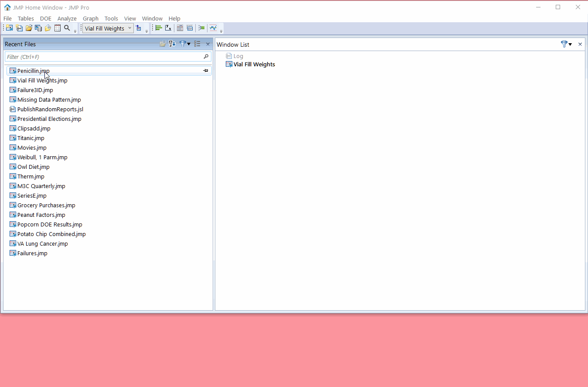Create a new data table

[9, 28]
